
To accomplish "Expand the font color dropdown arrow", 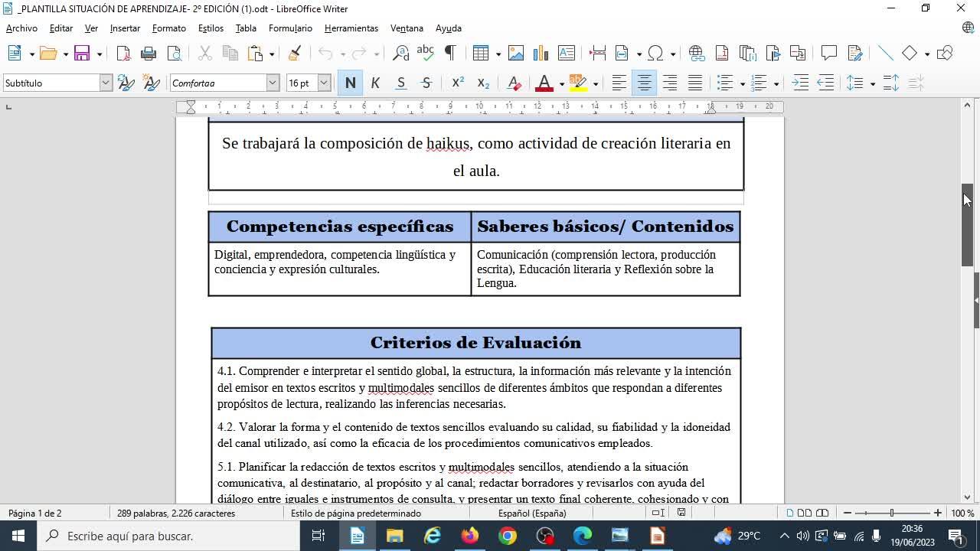I will pyautogui.click(x=561, y=83).
